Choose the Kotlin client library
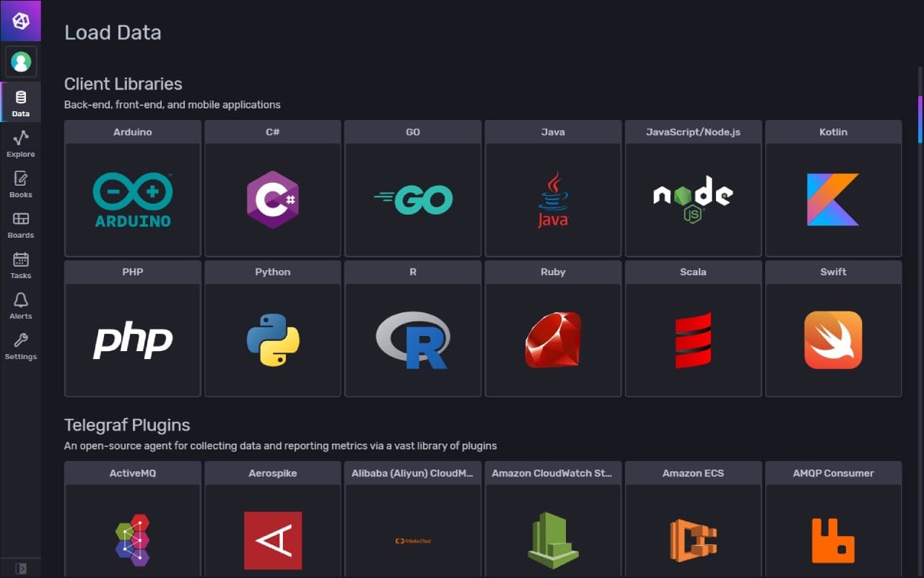This screenshot has height=578, width=924. coord(833,189)
